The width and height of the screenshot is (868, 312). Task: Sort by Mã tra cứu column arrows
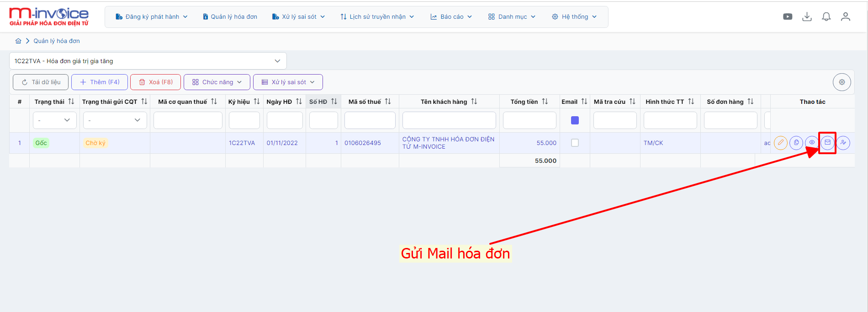(632, 102)
